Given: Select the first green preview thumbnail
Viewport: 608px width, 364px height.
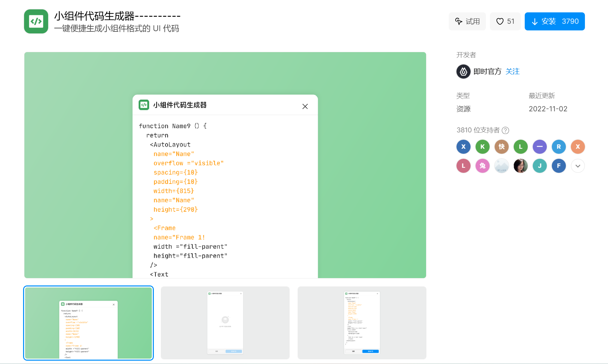Looking at the screenshot, I should (x=89, y=323).
